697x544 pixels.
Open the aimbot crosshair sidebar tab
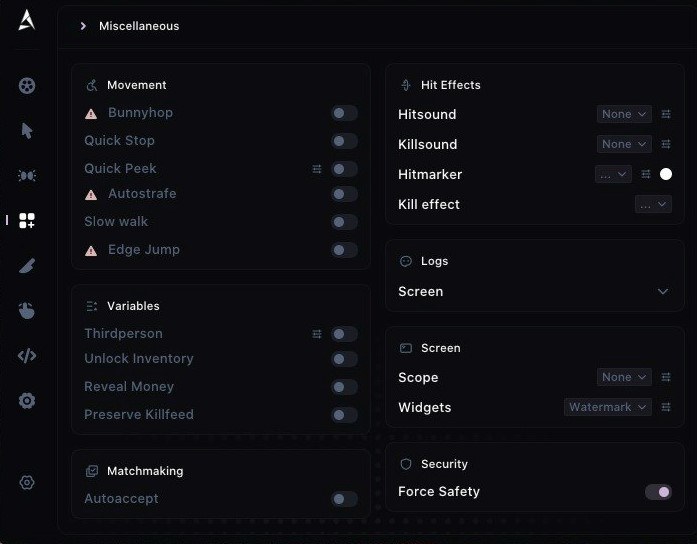pyautogui.click(x=27, y=86)
